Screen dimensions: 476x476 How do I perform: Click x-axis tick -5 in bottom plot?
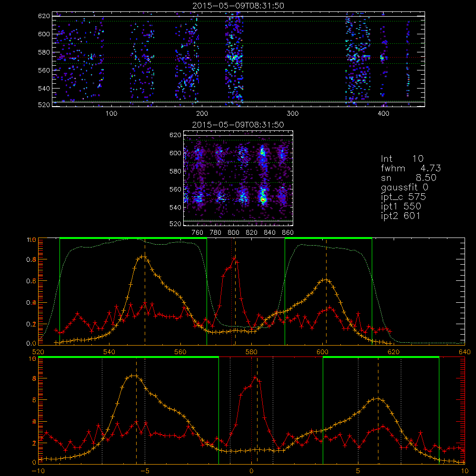pos(145,471)
